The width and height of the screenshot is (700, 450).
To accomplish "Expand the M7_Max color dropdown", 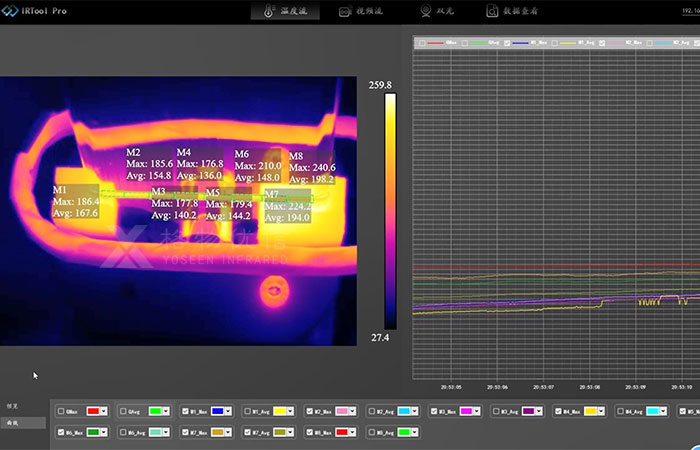I will [228, 433].
